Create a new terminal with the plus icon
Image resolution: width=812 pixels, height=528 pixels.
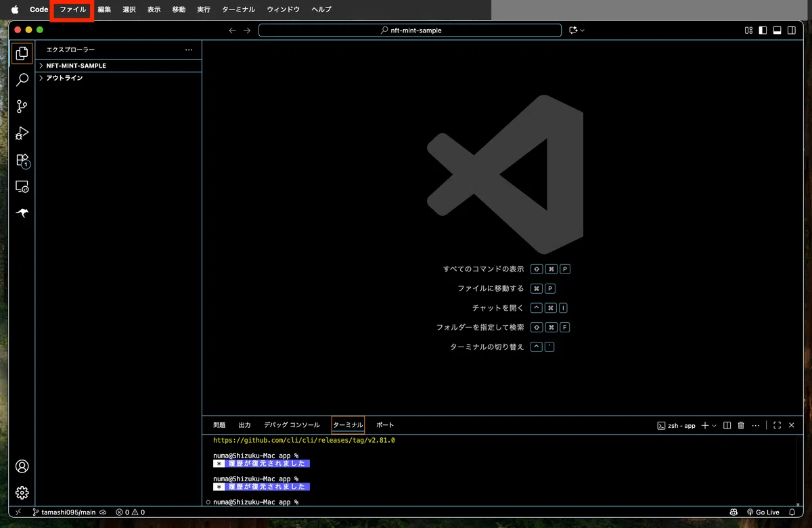point(705,425)
